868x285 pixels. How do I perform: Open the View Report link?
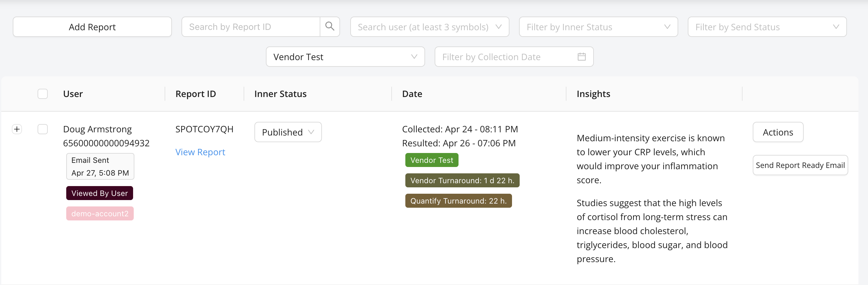click(x=200, y=152)
